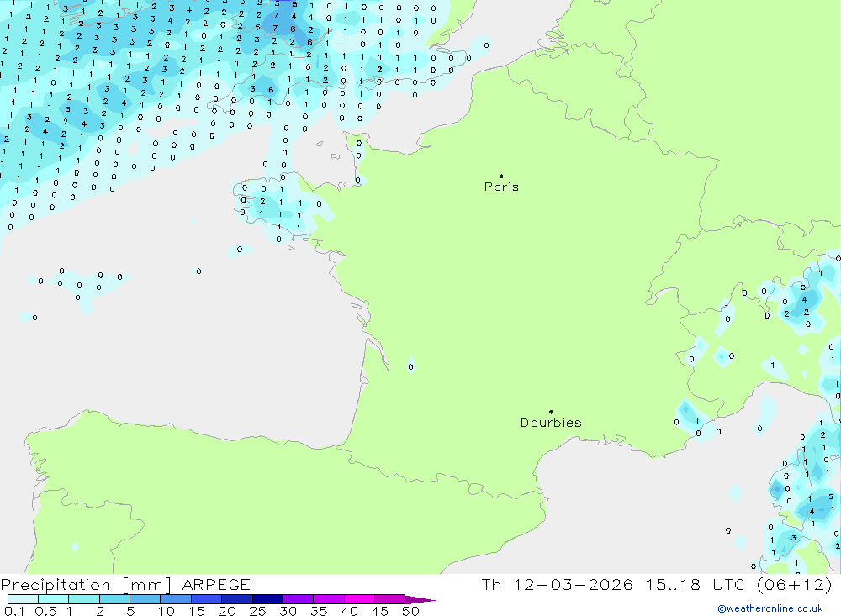Click the 35–40 mm legend swatch
Image resolution: width=841 pixels, height=616 pixels.
(x=328, y=599)
